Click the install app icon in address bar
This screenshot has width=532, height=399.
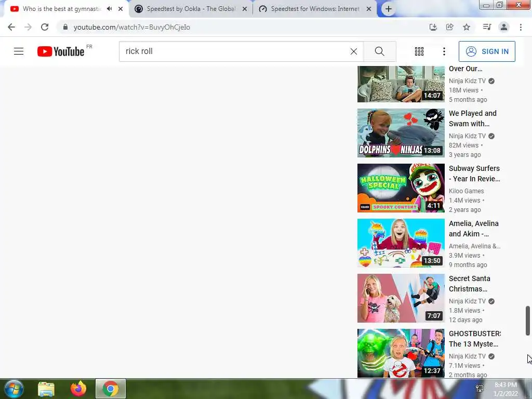[433, 27]
